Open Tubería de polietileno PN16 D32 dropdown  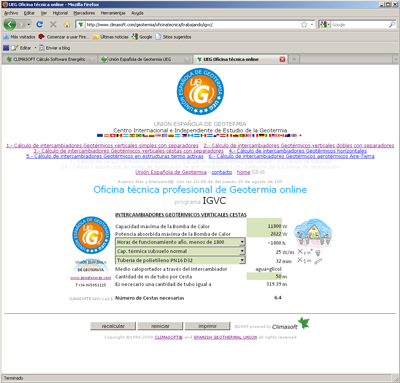[x=180, y=260]
